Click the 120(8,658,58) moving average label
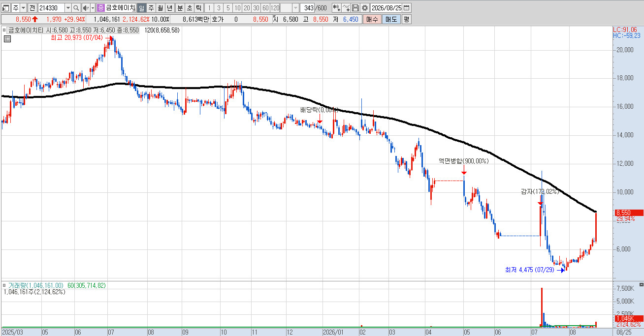 pos(162,30)
